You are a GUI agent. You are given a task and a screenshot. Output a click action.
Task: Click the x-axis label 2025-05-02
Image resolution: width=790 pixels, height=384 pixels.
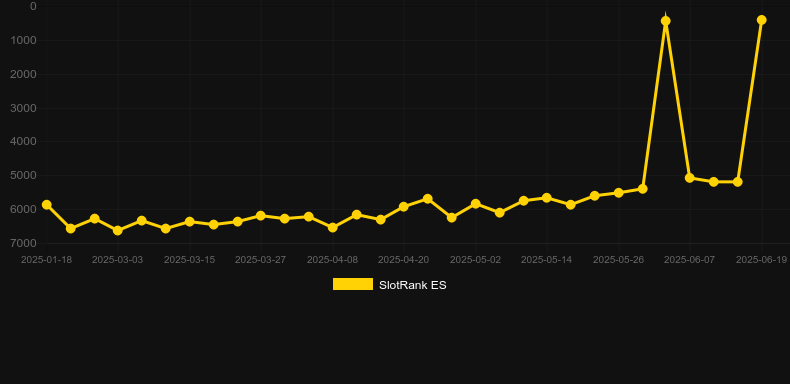476,260
